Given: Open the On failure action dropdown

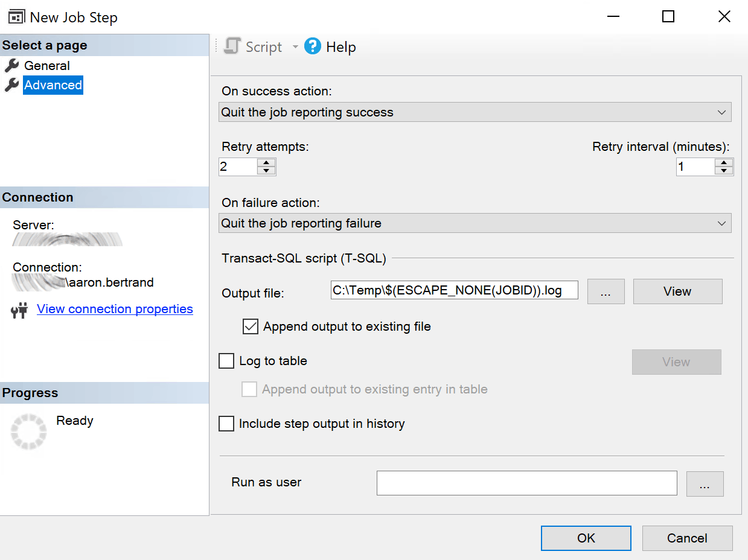Looking at the screenshot, I should tap(475, 223).
